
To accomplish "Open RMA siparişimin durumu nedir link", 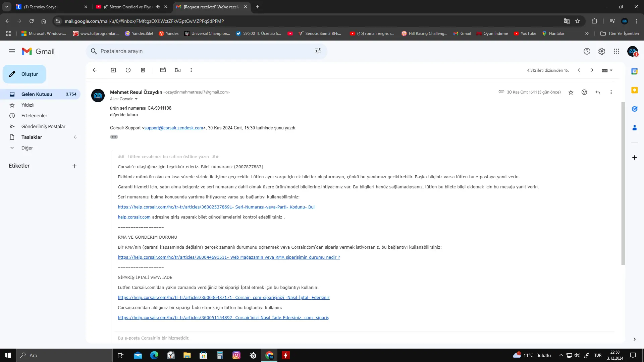I will 229,257.
